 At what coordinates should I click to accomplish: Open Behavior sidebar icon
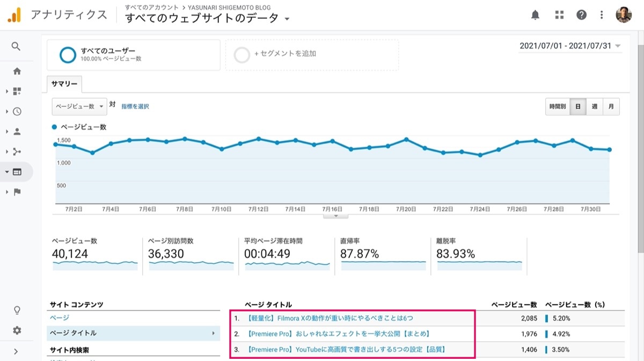pos(17,172)
